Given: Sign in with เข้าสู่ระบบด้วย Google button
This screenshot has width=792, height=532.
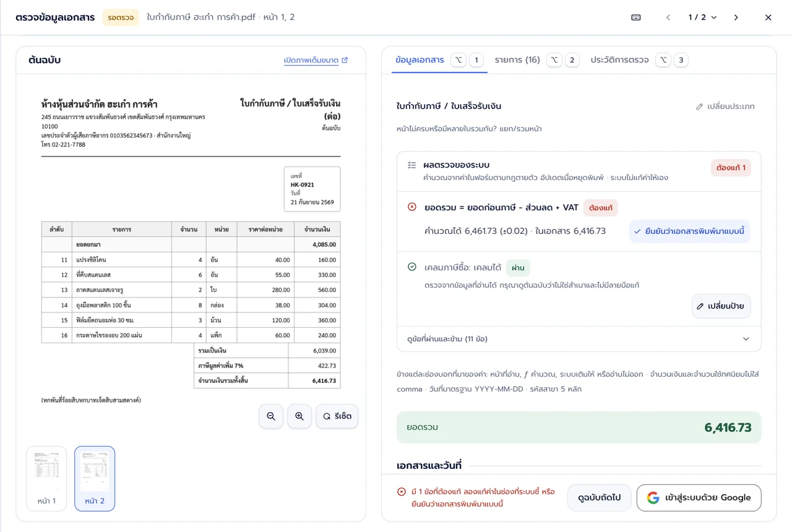Looking at the screenshot, I should click(x=699, y=498).
